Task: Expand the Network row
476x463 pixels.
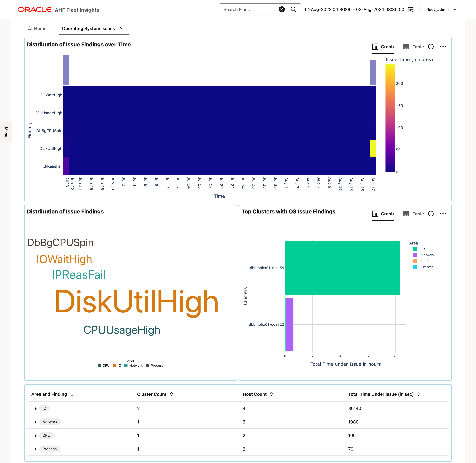Action: point(35,422)
